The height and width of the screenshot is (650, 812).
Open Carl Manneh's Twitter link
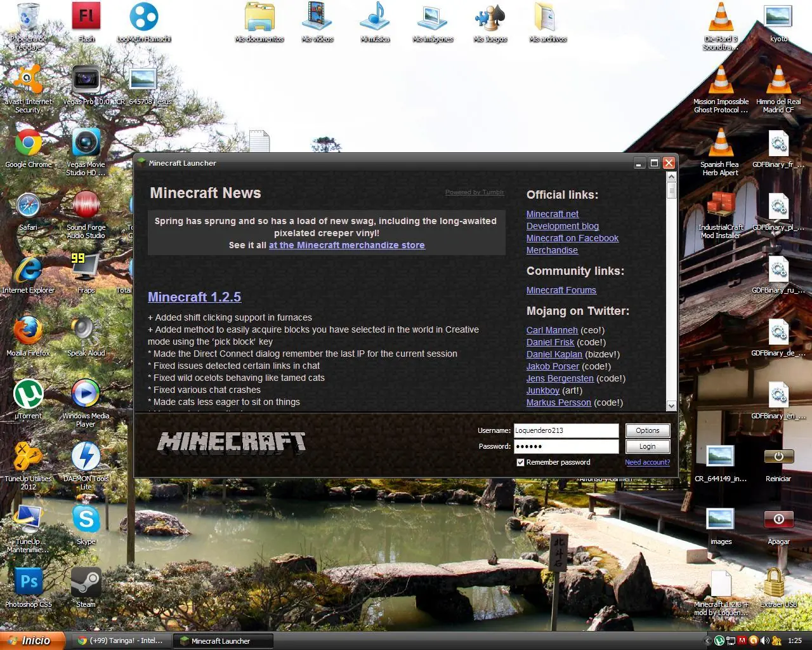552,330
